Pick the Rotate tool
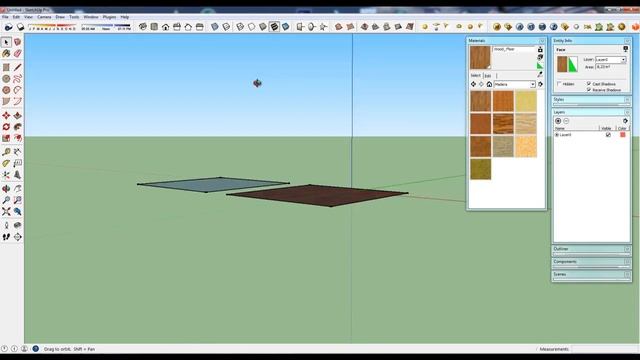The height and width of the screenshot is (360, 640). pos(6,127)
